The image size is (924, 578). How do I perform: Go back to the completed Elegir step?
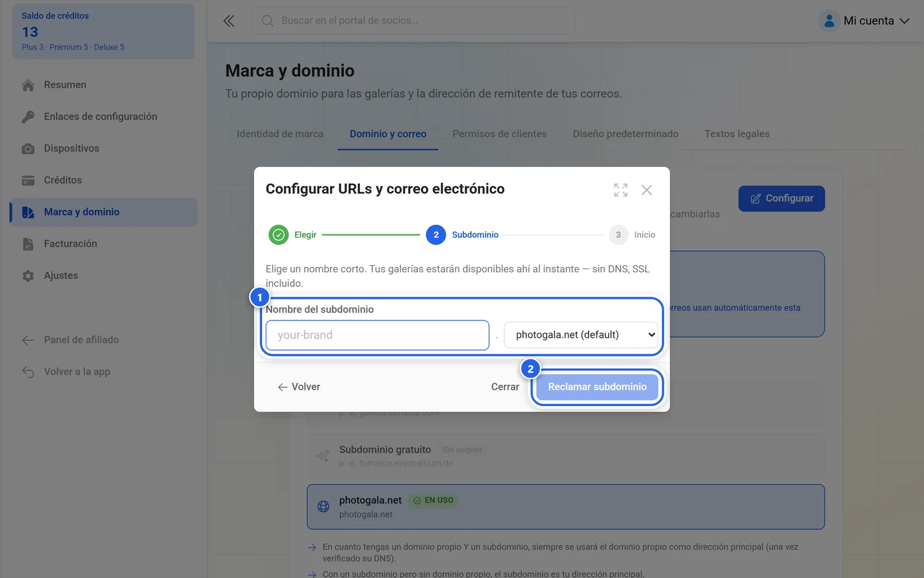(293, 235)
